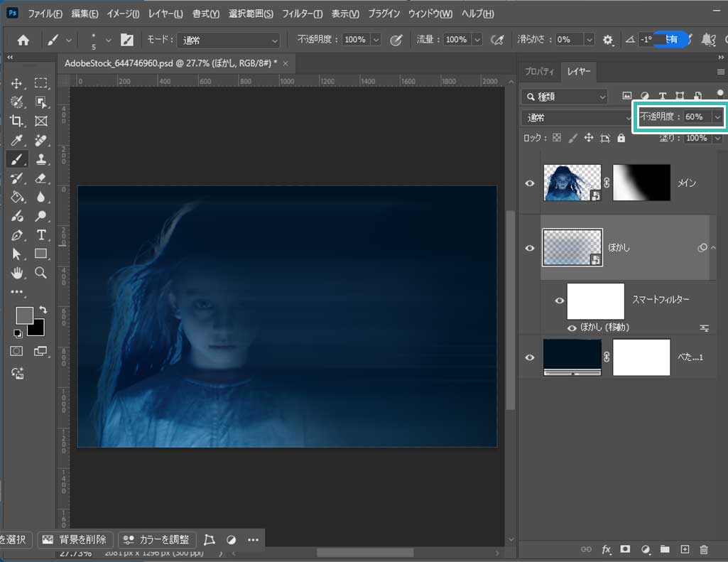Expand the layer blend mode 通常 dropdown
This screenshot has width=728, height=562.
click(x=575, y=117)
